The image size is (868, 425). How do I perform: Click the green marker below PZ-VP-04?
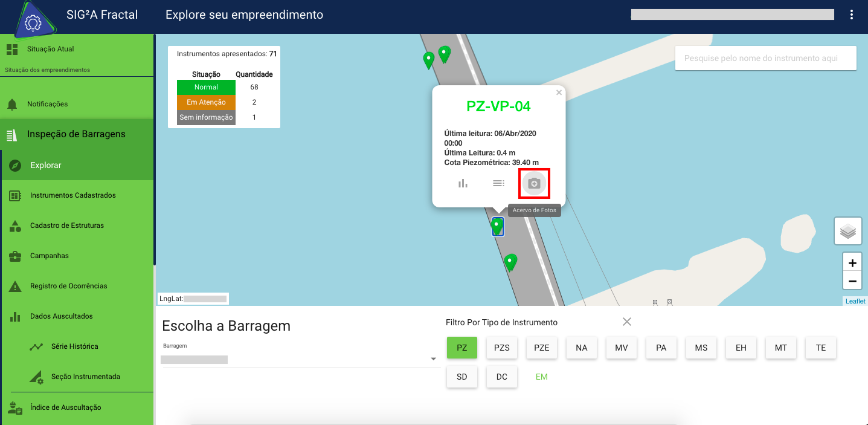tap(510, 262)
